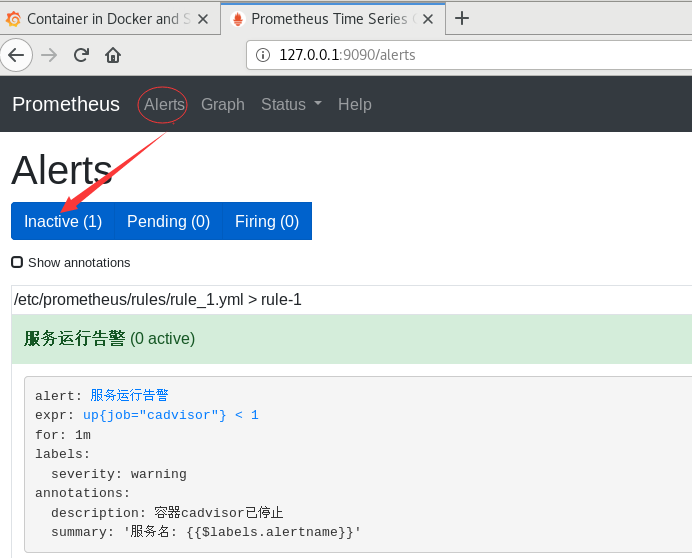Click the 'severity: warning' label line
Image resolution: width=692 pixels, height=558 pixels.
point(119,474)
